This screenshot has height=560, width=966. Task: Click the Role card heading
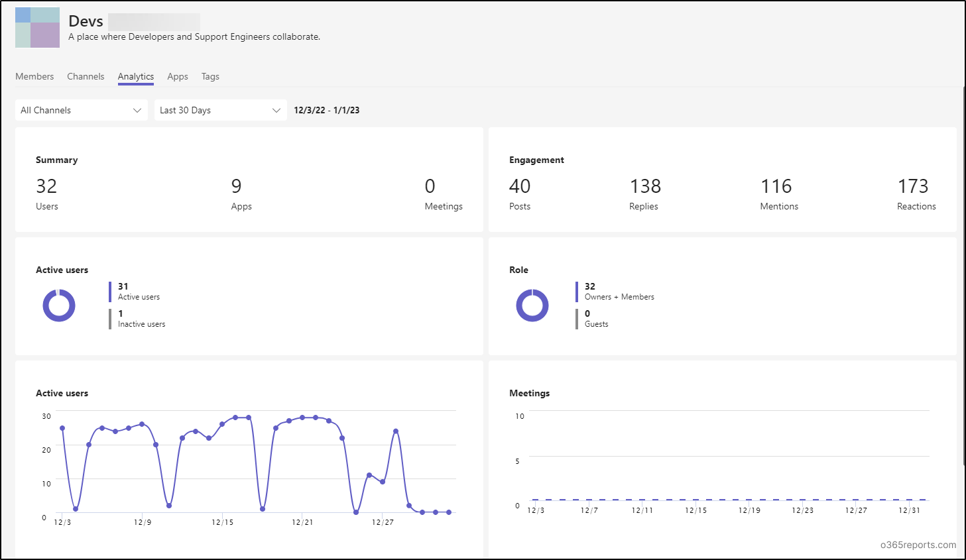coord(518,270)
